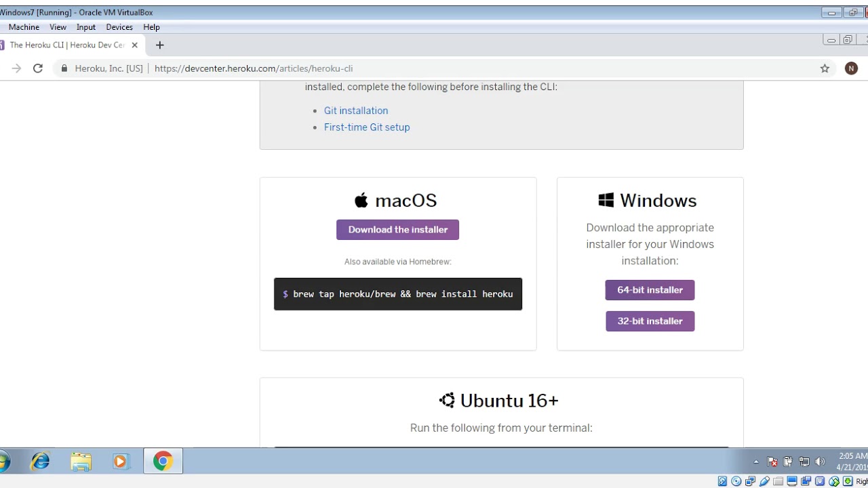Click the VirtualBox network adapters icon
Screen dimensions: 868x488
click(x=750, y=481)
